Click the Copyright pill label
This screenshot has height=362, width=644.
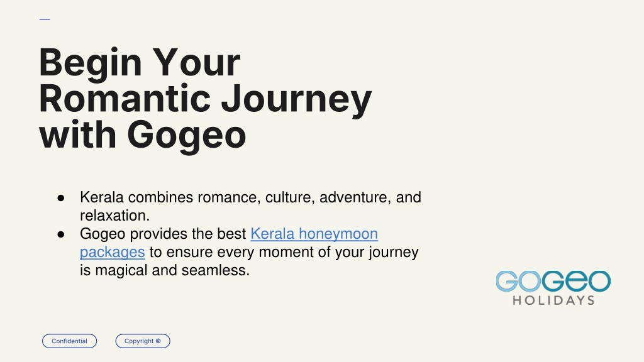143,341
